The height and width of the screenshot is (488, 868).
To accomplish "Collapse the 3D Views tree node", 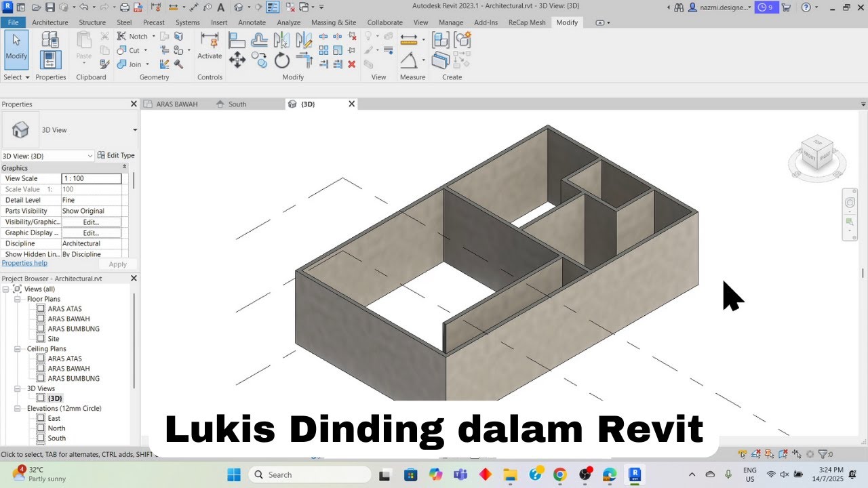I will 18,388.
